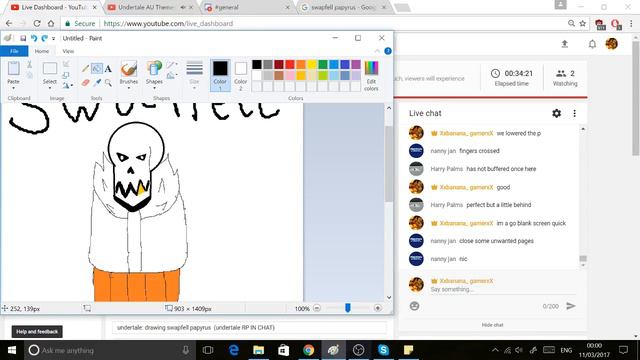Click the YouTube upload arrow icon
The image size is (640, 360).
click(x=564, y=44)
